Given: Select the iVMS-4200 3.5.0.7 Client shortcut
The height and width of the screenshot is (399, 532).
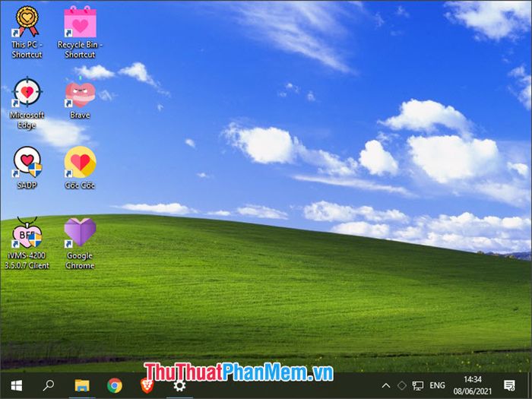Looking at the screenshot, I should tap(27, 243).
